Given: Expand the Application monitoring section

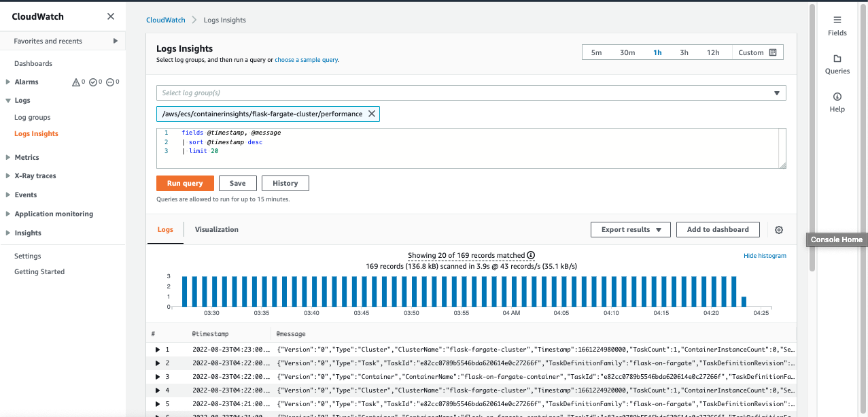Looking at the screenshot, I should [x=8, y=214].
